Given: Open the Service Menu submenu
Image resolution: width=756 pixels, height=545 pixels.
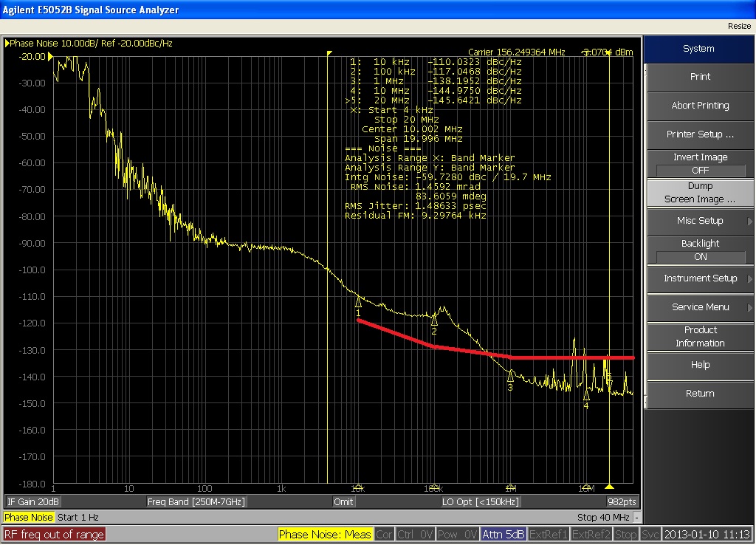Looking at the screenshot, I should pyautogui.click(x=700, y=307).
